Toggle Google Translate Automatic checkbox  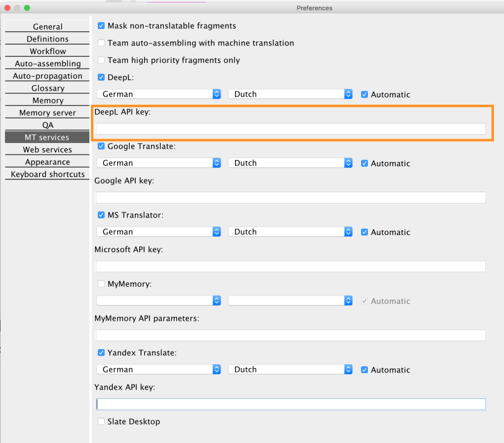364,163
